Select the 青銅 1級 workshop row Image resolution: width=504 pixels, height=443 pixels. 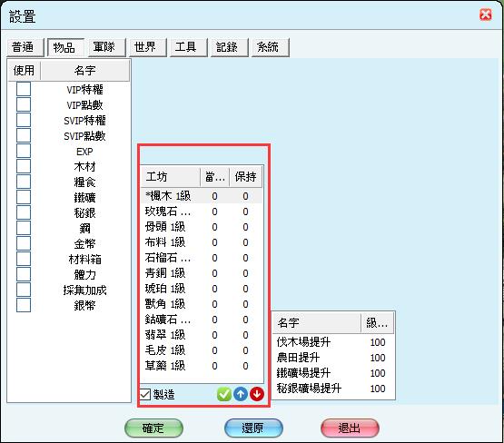(x=202, y=273)
